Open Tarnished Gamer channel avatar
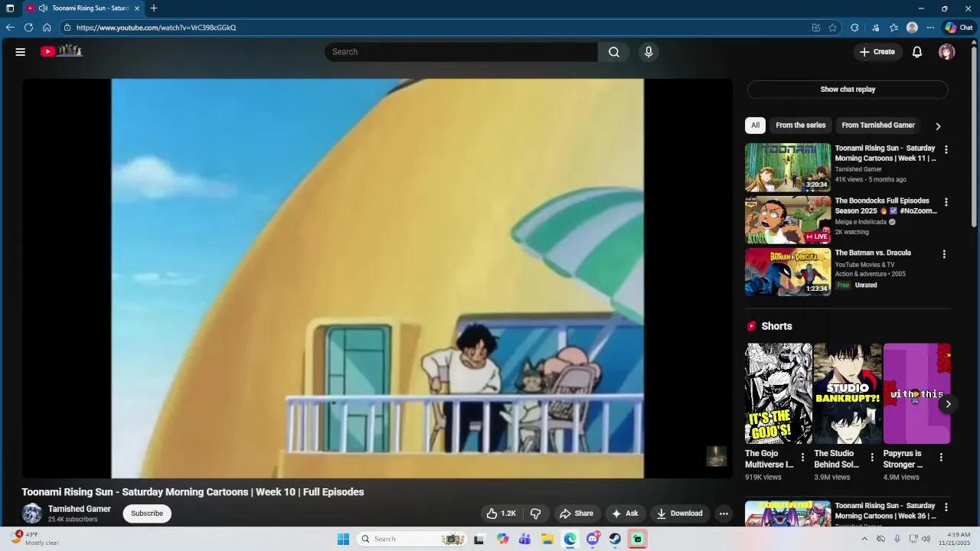Screen dimensions: 980x551 coord(32,514)
